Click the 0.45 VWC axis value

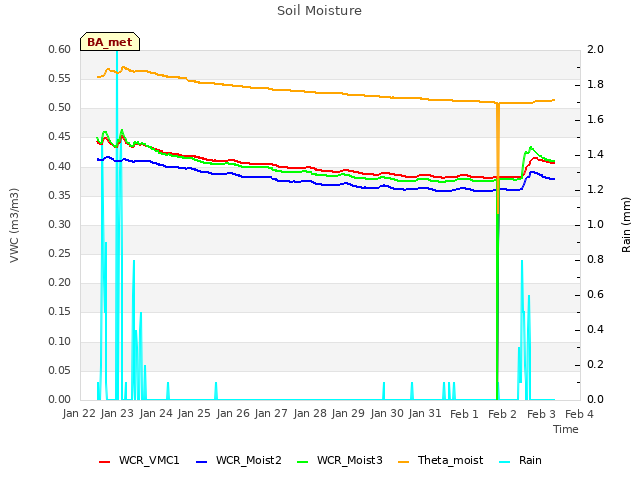point(60,137)
